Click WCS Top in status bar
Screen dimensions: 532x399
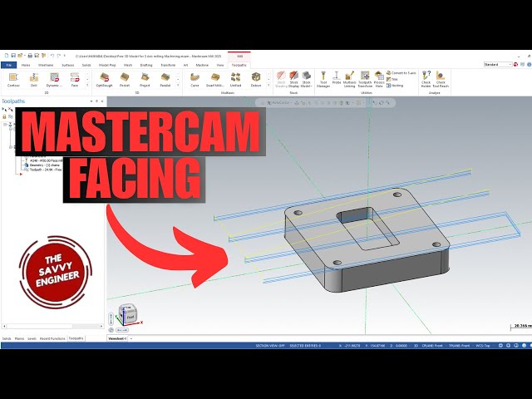tap(483, 346)
